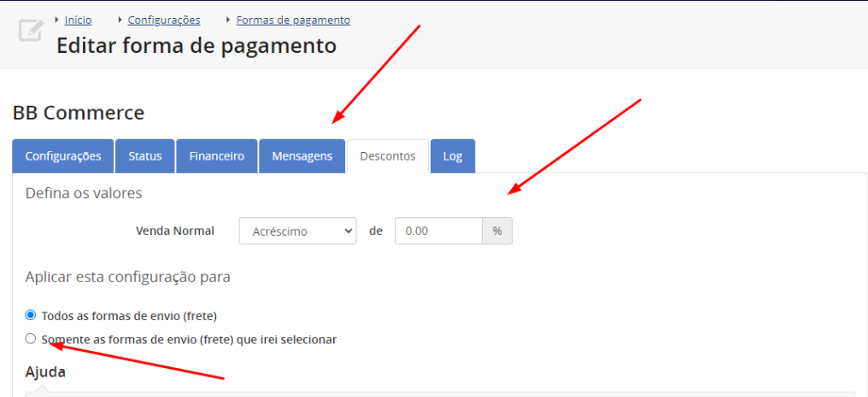The image size is (868, 397).
Task: Select Todos as formas de envio radio
Action: pos(31,315)
